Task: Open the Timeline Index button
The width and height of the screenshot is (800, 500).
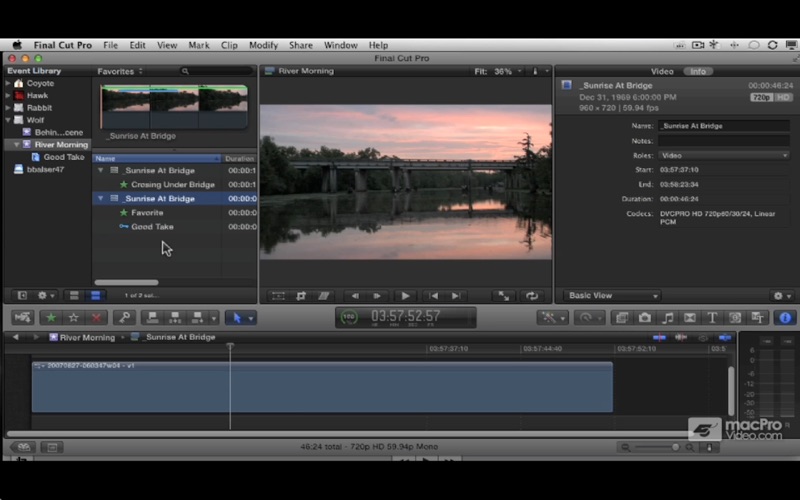Action: tap(52, 447)
